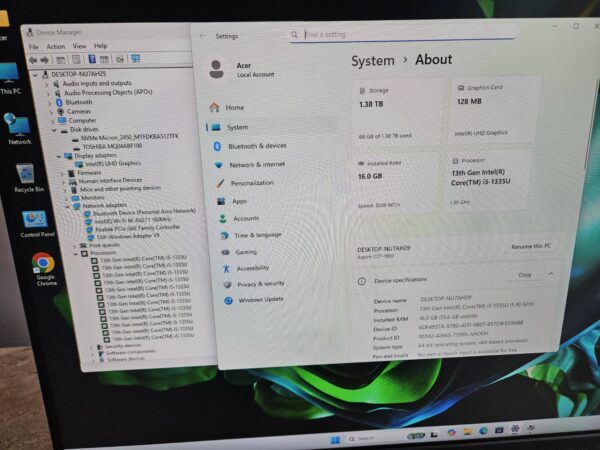600x450 pixels.
Task: Expand the Cameras node
Action: (51, 112)
